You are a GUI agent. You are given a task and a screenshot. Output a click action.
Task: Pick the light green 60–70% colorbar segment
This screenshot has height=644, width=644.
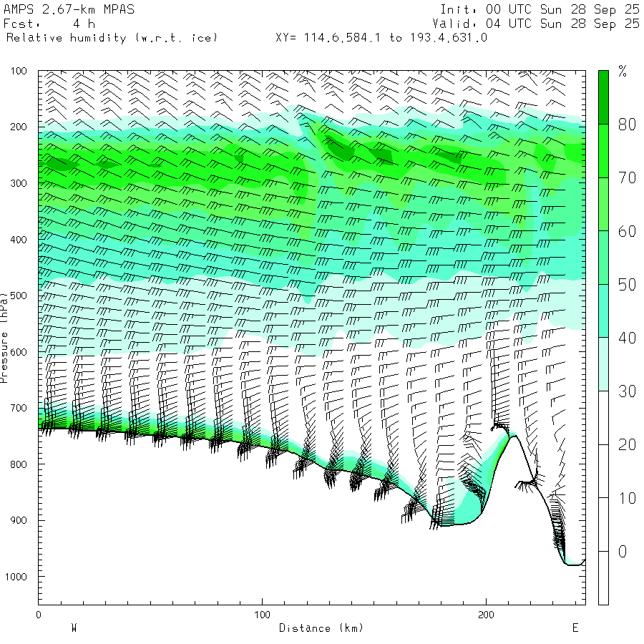coord(603,204)
